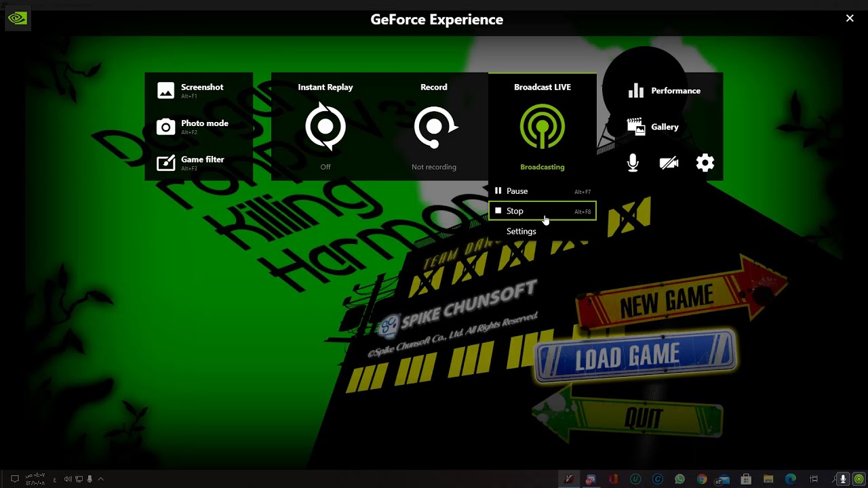Open the Performance panel
The height and width of the screenshot is (488, 868).
click(x=664, y=91)
